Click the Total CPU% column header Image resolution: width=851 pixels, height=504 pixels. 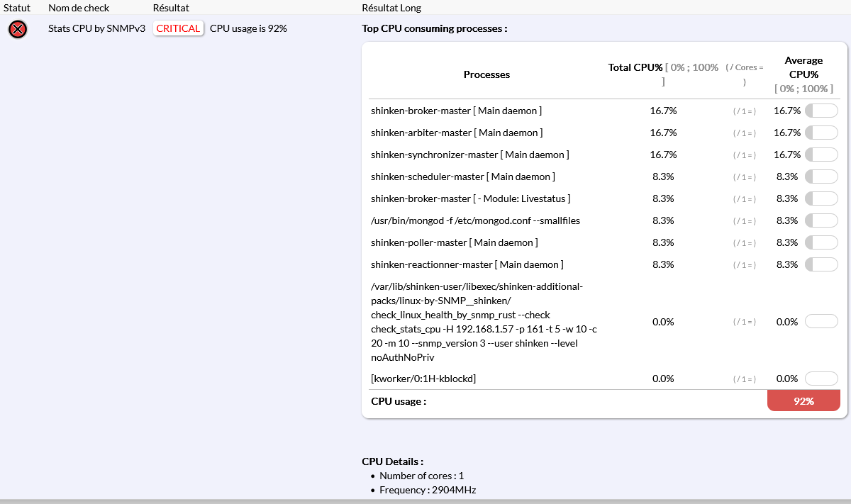pos(635,67)
